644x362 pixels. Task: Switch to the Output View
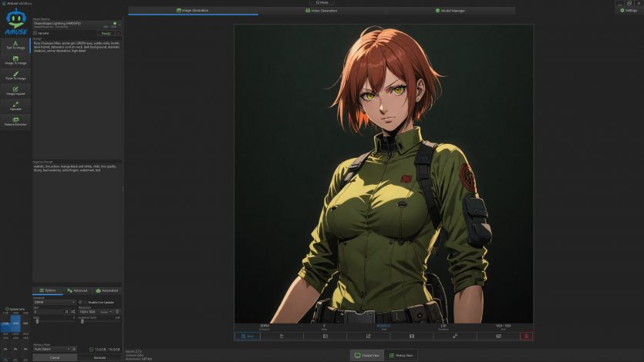366,355
